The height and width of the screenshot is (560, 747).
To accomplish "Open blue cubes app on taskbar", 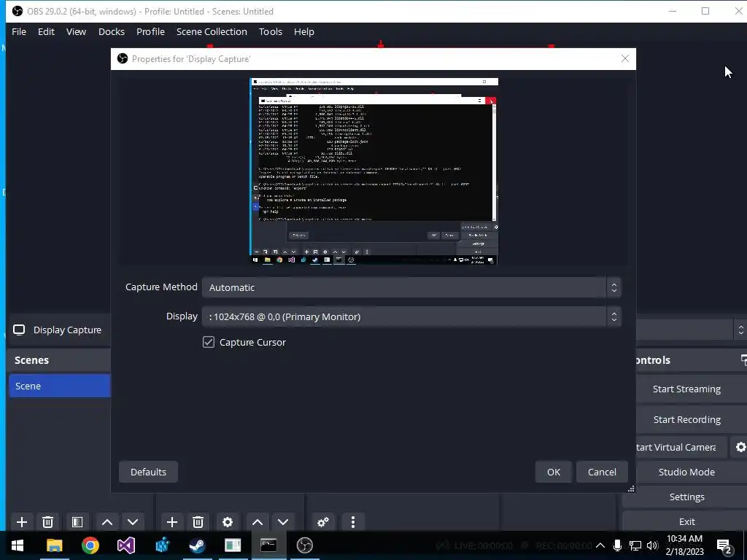I will (162, 545).
